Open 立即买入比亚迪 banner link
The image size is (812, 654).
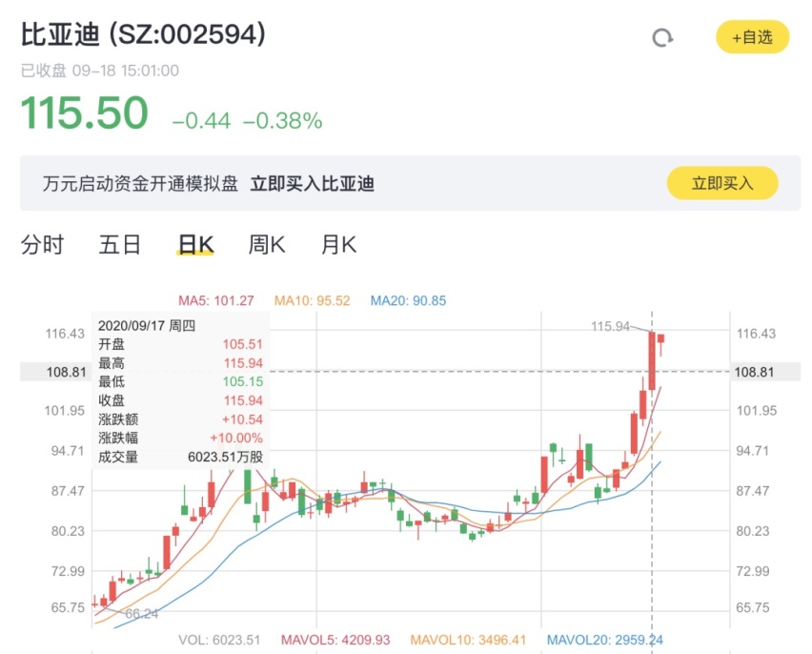[x=313, y=183]
